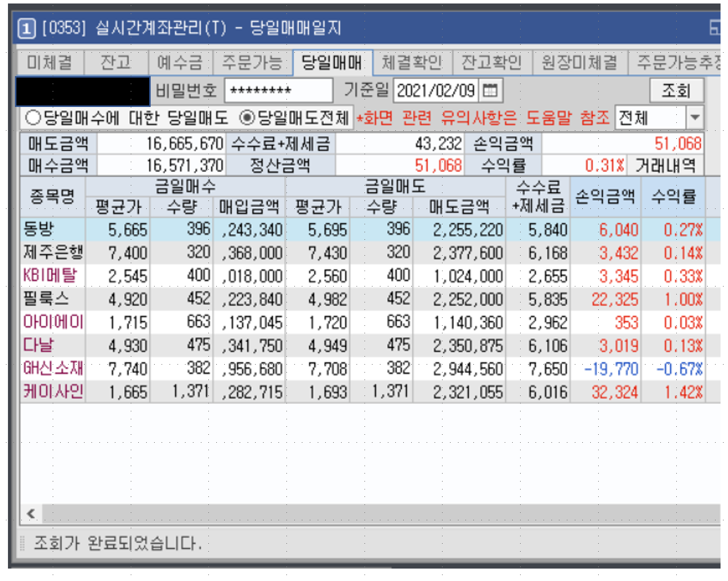Switch to the 잔고확인 tab
This screenshot has height=581, width=728.
492,63
